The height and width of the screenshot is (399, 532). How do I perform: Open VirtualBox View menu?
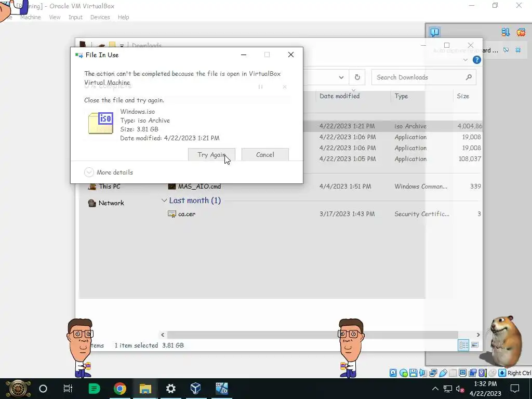55,17
